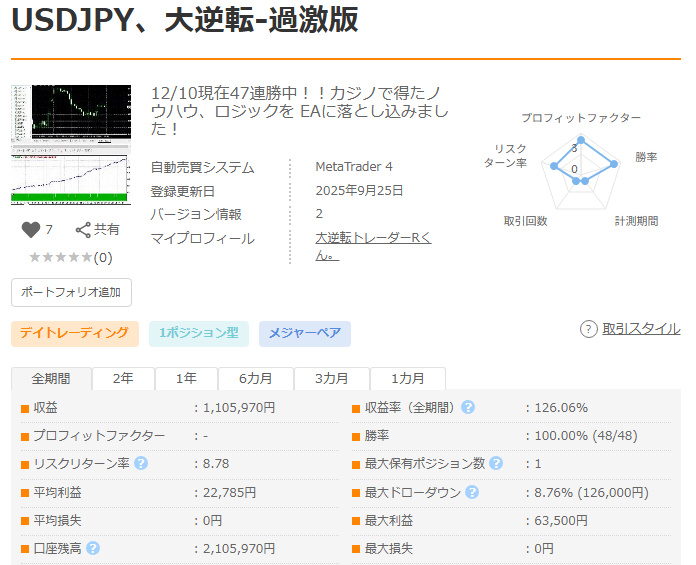Switch to the 6カ月 tab
Screen dimensions: 696x565
[x=255, y=379]
